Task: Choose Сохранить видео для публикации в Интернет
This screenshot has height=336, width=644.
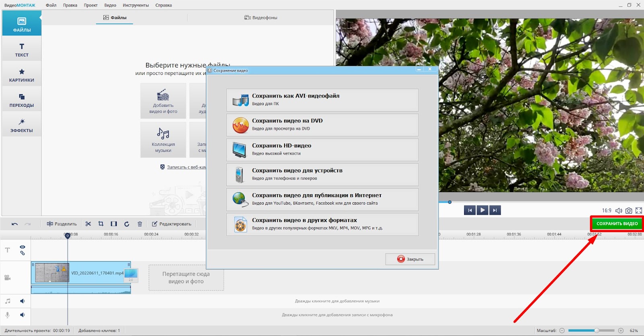Action: coord(322,199)
